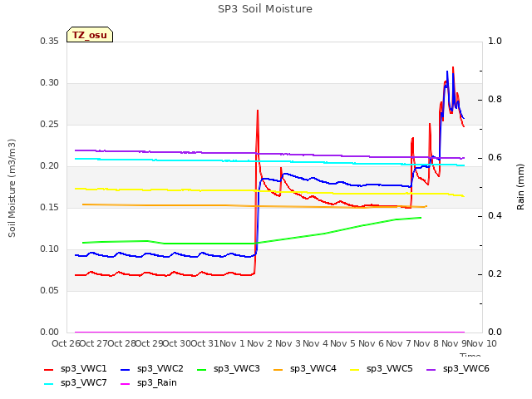Click the 0.20 left axis tick label
Screen dimensions: 532x399
click(49, 166)
